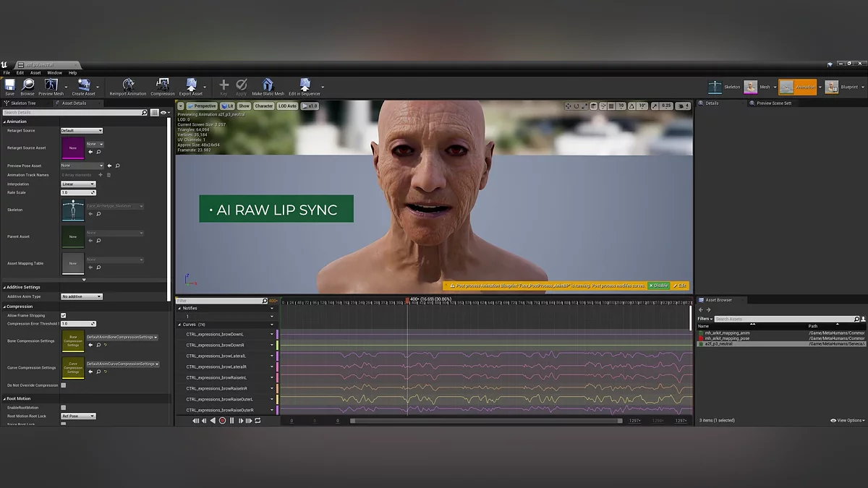This screenshot has width=868, height=488.
Task: Enable Do Not Override Compression checkbox
Action: point(64,385)
